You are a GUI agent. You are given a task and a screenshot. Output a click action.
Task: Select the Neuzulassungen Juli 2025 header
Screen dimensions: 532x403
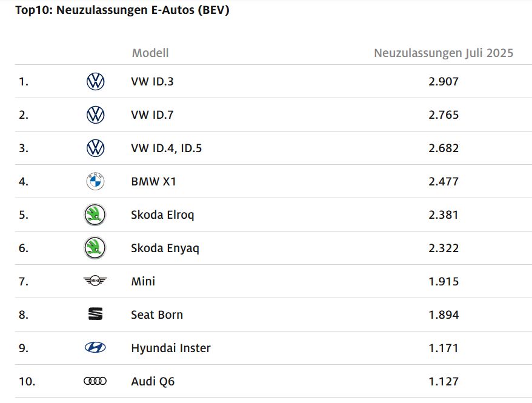click(444, 53)
